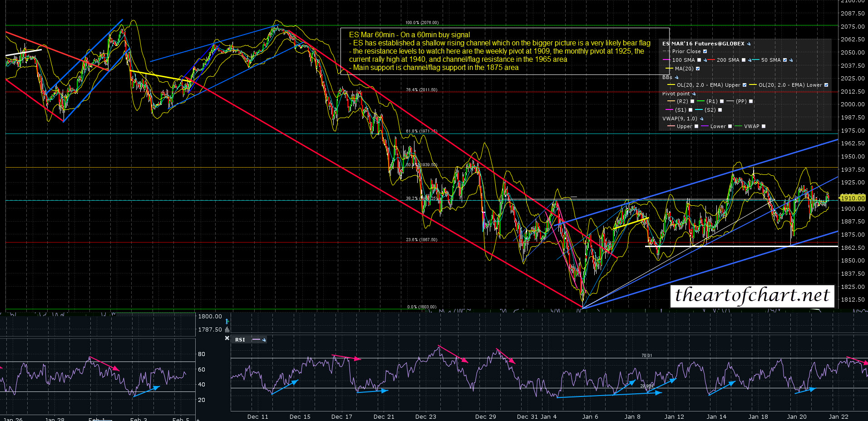The image size is (868, 421).
Task: Click the theartofchart.net watermark link
Action: (752, 295)
